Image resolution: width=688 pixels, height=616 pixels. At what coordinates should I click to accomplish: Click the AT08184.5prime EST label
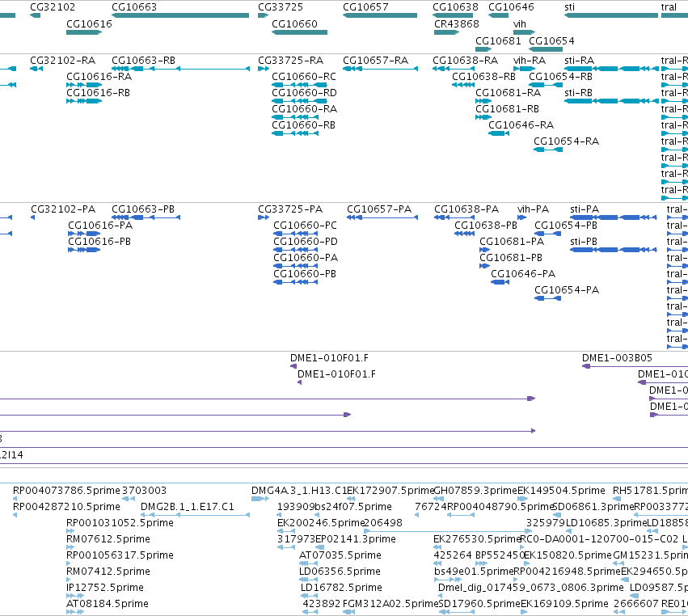(108, 604)
